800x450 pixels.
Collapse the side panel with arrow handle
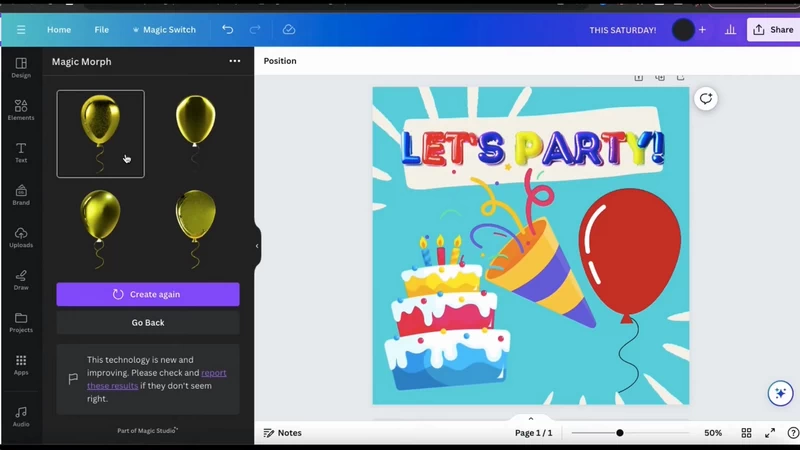coord(257,246)
